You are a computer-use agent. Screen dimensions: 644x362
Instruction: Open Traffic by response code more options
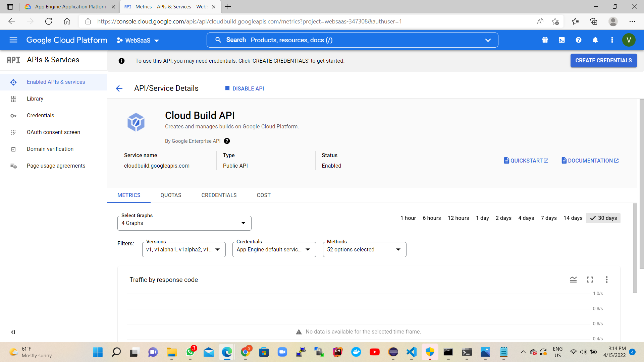point(607,280)
